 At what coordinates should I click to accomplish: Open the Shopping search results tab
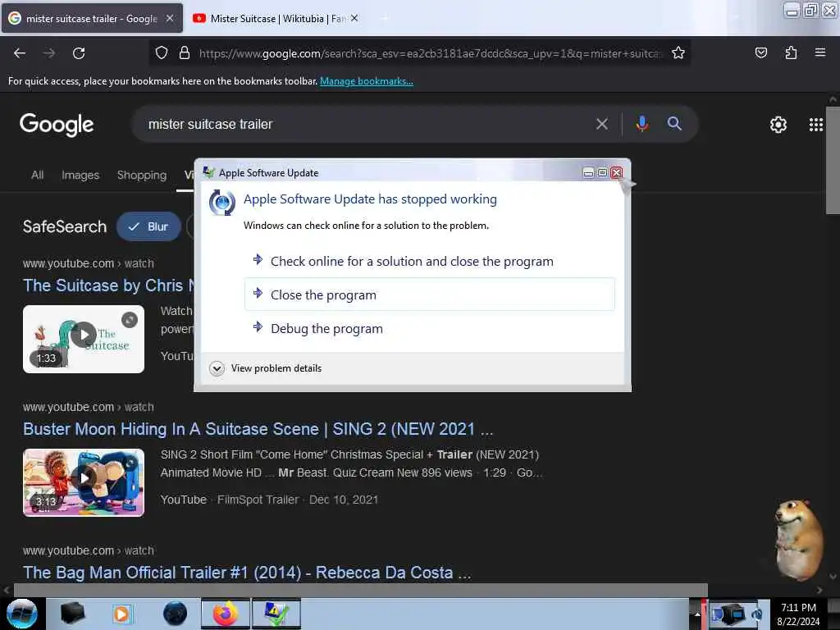(x=142, y=176)
